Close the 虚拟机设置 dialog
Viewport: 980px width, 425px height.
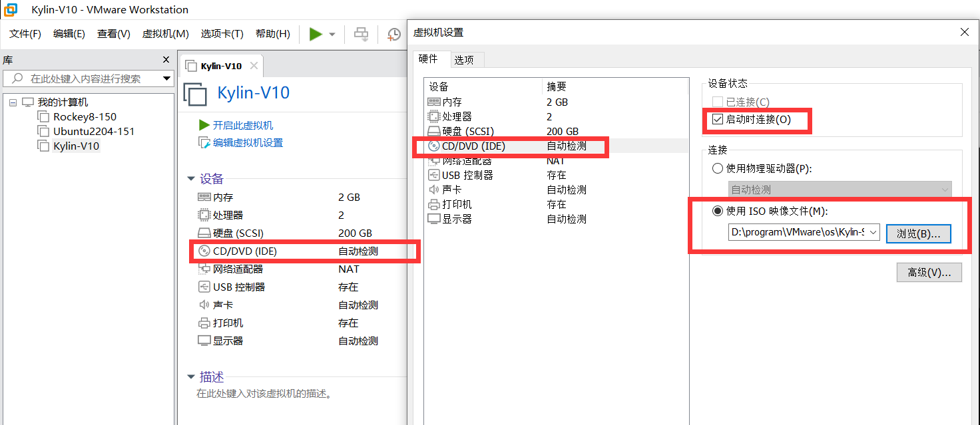point(965,32)
